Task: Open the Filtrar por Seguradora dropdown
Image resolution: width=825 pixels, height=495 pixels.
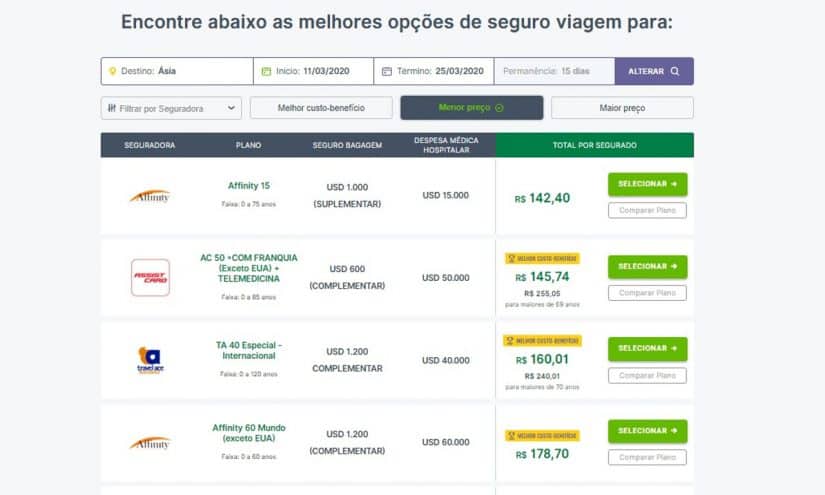Action: coord(172,108)
